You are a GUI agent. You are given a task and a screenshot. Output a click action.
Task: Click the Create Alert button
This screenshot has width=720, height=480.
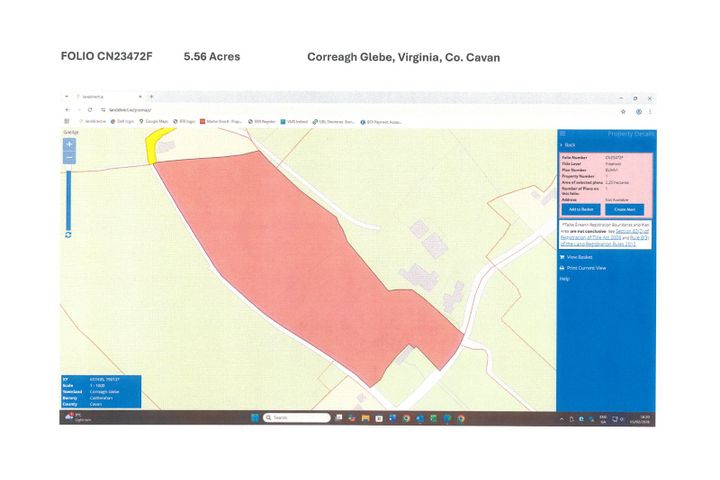tap(626, 209)
